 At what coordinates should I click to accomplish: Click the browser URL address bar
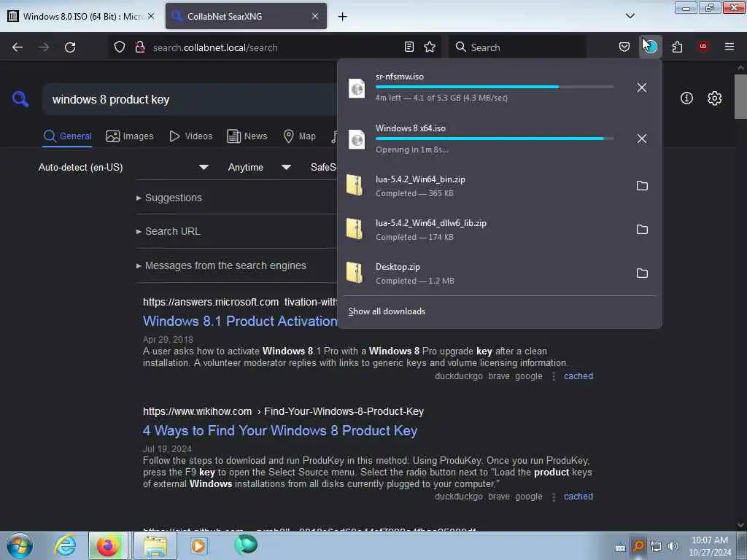[x=274, y=47]
